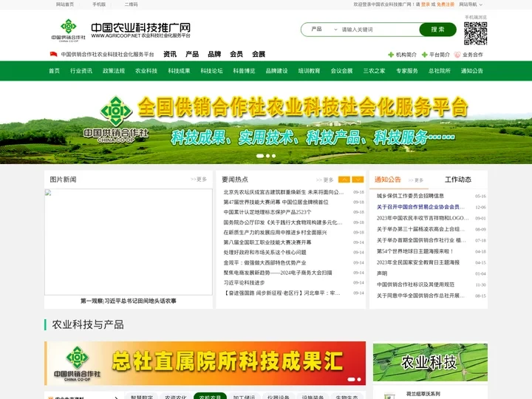Viewport: 532px width, 399px height.
Task: Switch to the 工作动态 tab
Action: tap(458, 180)
